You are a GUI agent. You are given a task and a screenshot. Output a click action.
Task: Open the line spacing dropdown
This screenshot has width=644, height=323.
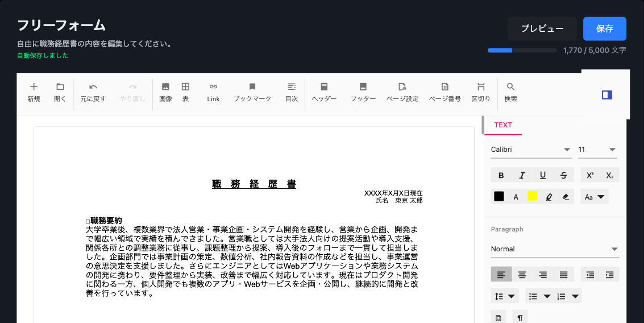[x=505, y=296]
